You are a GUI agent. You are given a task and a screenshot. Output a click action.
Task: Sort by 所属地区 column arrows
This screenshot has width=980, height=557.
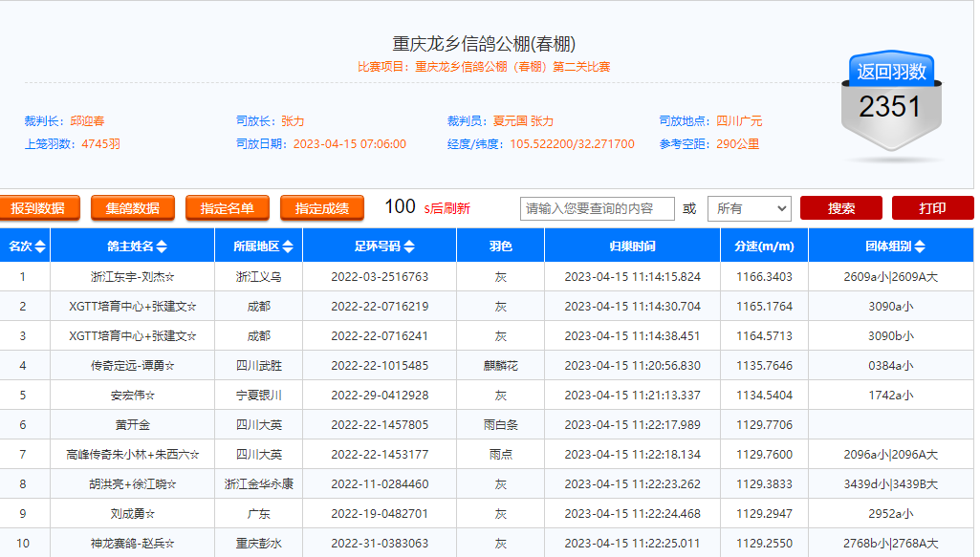pyautogui.click(x=287, y=246)
